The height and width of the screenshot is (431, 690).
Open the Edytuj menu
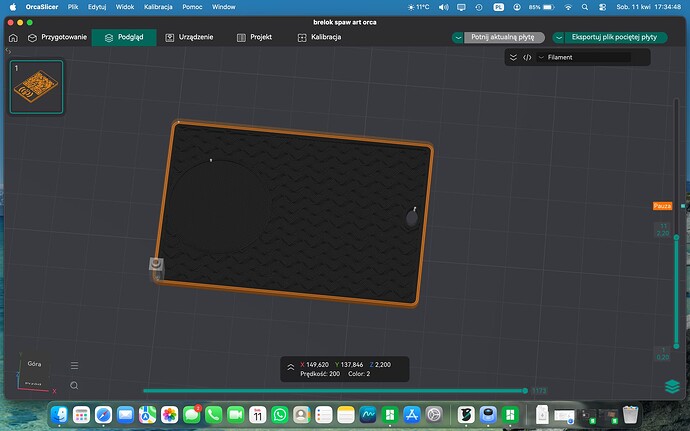97,7
